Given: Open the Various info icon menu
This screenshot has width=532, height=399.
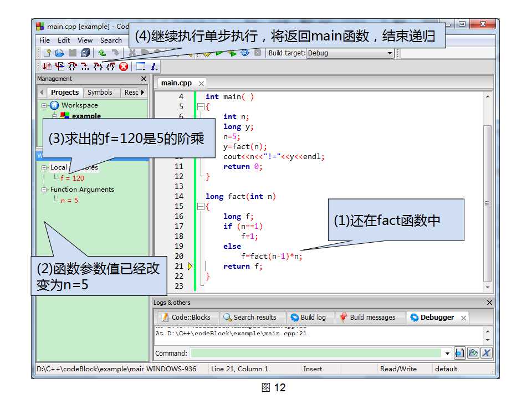Looking at the screenshot, I should click(x=154, y=66).
